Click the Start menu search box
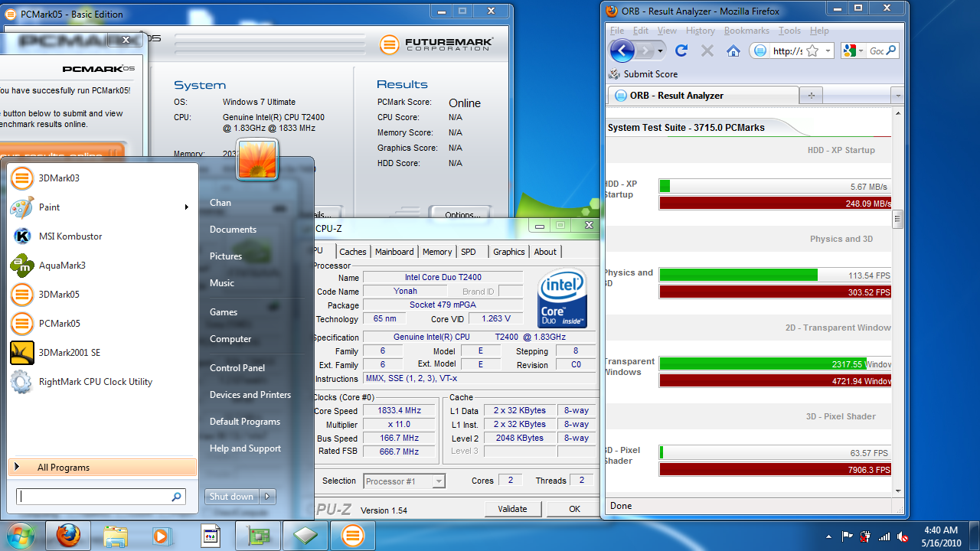980x551 pixels. point(101,497)
